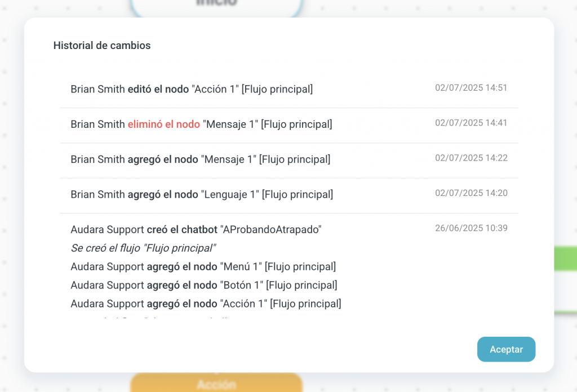This screenshot has width=577, height=392.
Task: Click the 02/07/2025 14:51 timestamp
Action: pyautogui.click(x=471, y=88)
